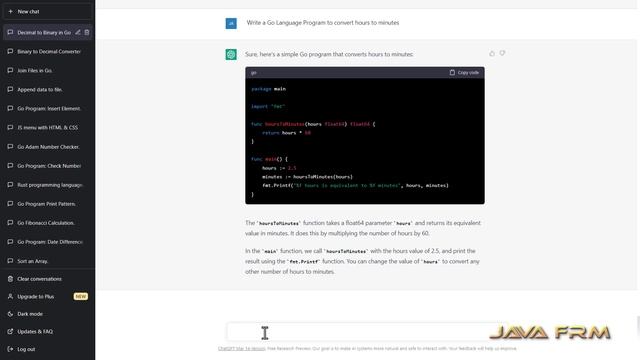Click the external link icon beside Updates & FAQ
640x360 pixels.
tap(10, 331)
